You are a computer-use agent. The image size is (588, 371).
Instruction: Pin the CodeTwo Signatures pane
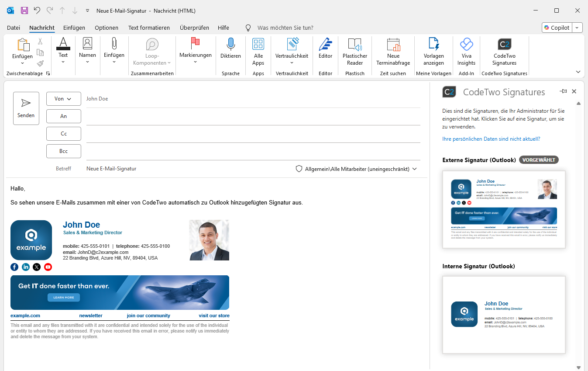point(563,91)
